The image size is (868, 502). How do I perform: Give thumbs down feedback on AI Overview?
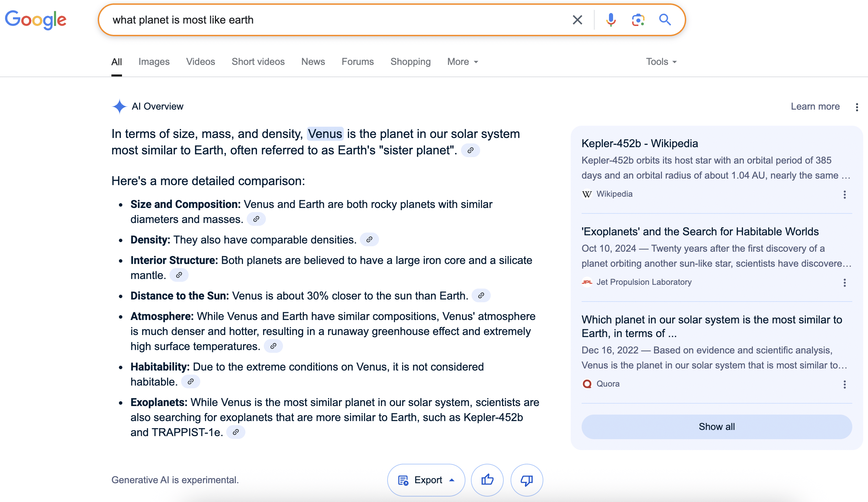click(527, 480)
